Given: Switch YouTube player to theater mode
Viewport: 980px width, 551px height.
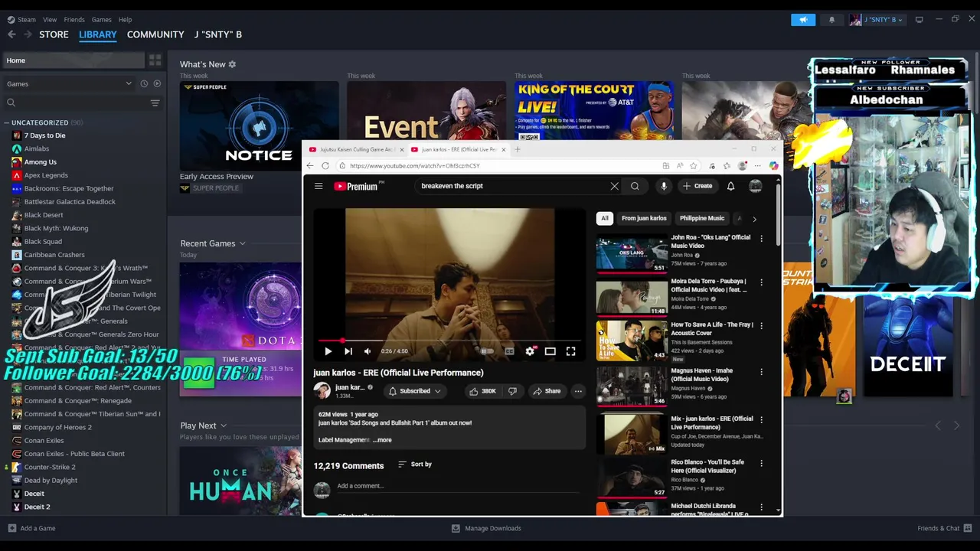Looking at the screenshot, I should point(550,351).
